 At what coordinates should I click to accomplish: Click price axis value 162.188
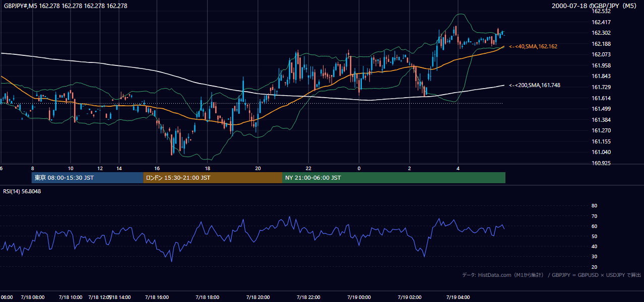601,44
